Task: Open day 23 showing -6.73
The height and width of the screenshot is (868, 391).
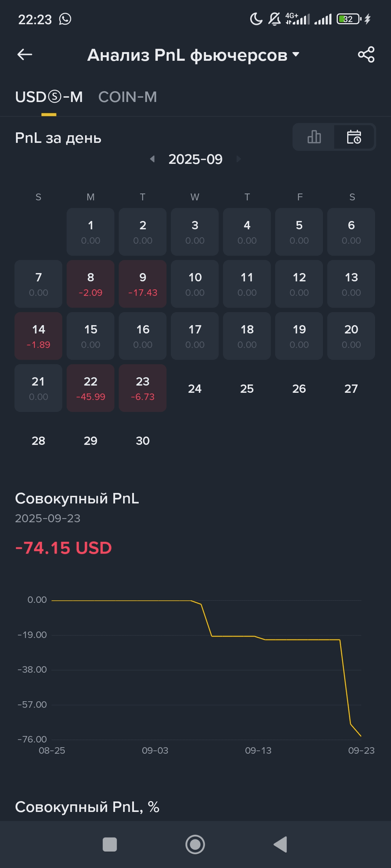Action: coord(143,388)
